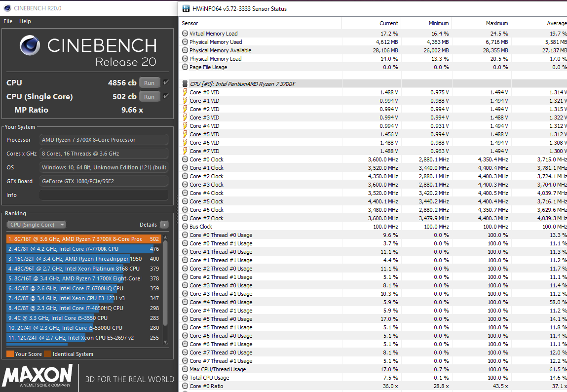Click the Virtual Memory Load sensor icon
Viewport: 567px width, 392px height.
click(185, 34)
